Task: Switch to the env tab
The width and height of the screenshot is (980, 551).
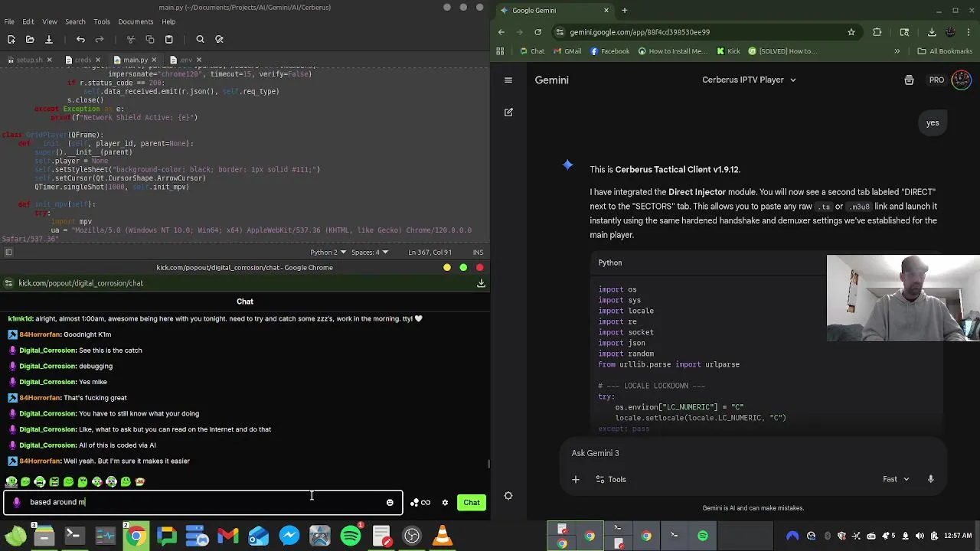Action: (x=185, y=60)
